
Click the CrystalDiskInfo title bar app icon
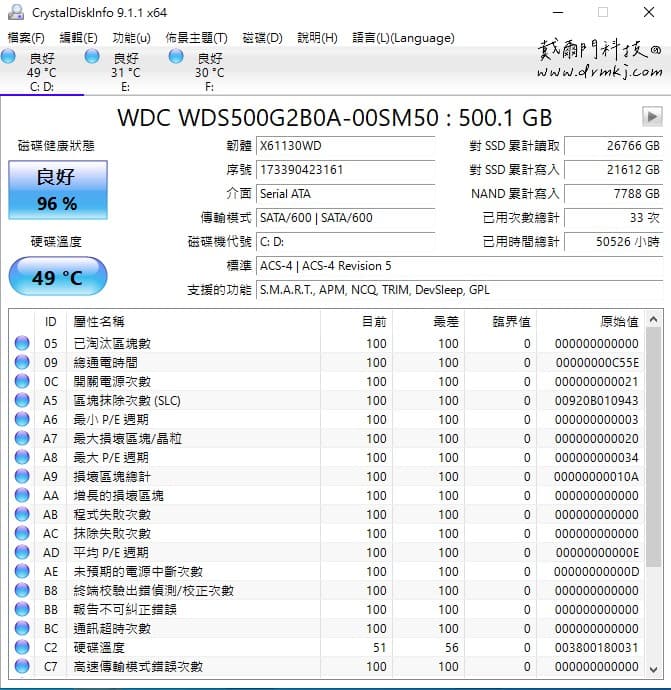16,12
